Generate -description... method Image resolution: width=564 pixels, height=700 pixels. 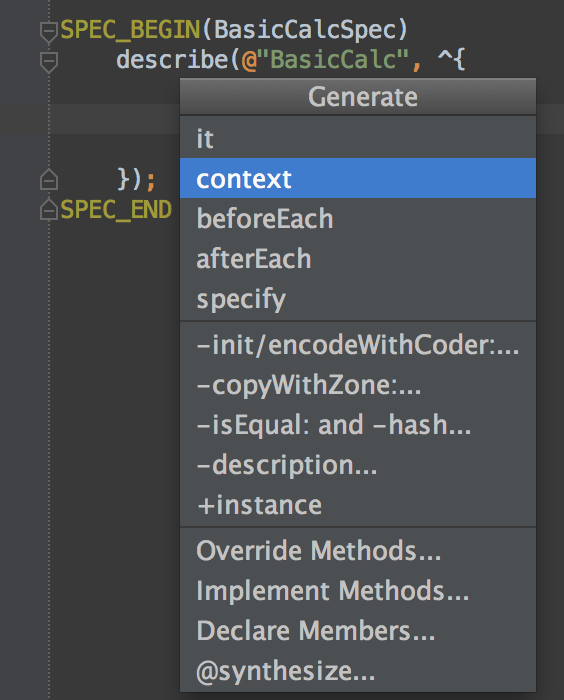(x=358, y=465)
